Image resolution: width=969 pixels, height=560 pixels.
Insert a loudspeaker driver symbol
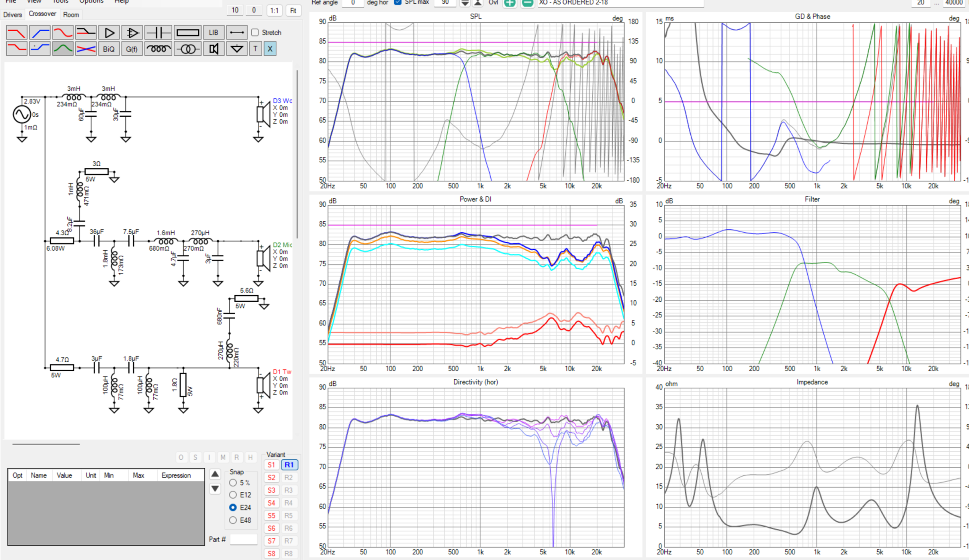(213, 49)
